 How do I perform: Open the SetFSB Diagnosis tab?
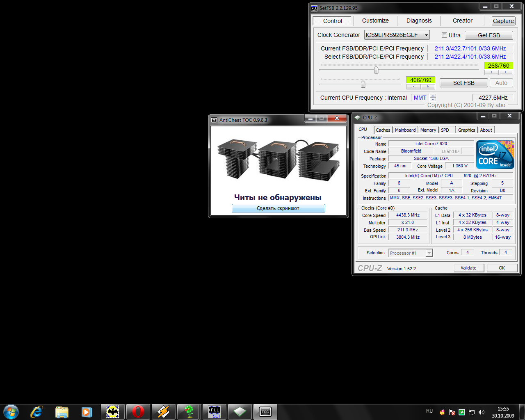click(x=419, y=21)
